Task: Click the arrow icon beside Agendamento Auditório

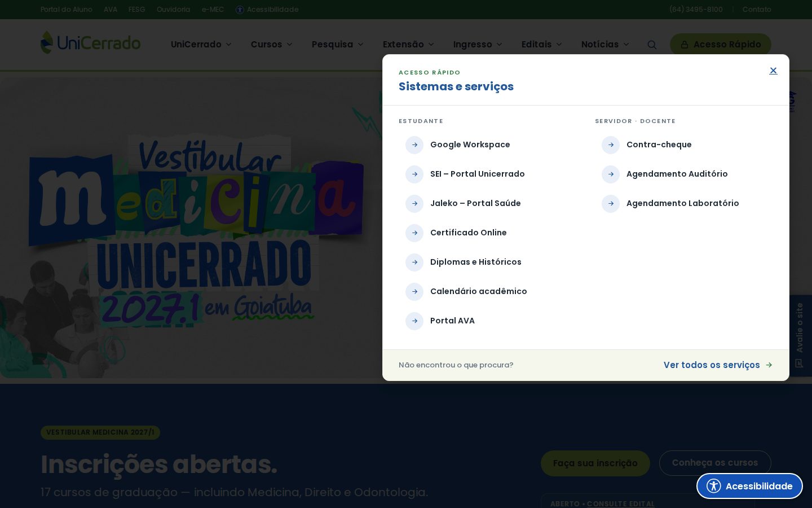Action: pos(611,174)
